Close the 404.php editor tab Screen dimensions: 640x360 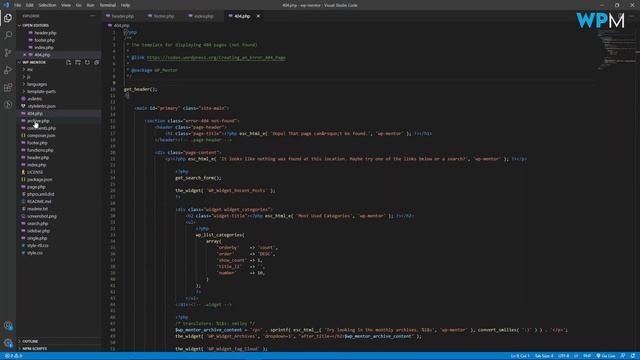click(258, 16)
